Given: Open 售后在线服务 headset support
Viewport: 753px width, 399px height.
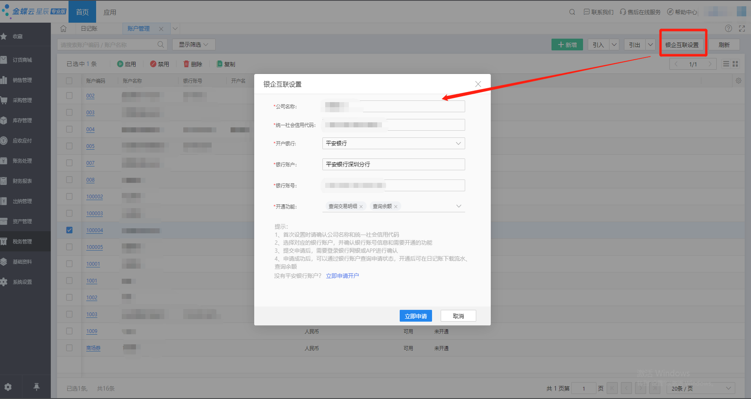Looking at the screenshot, I should [x=640, y=12].
